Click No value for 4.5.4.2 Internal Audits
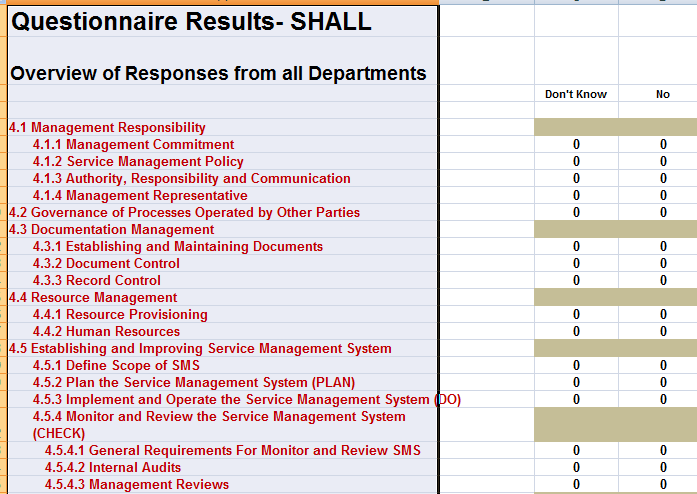This screenshot has width=697, height=494. click(663, 467)
